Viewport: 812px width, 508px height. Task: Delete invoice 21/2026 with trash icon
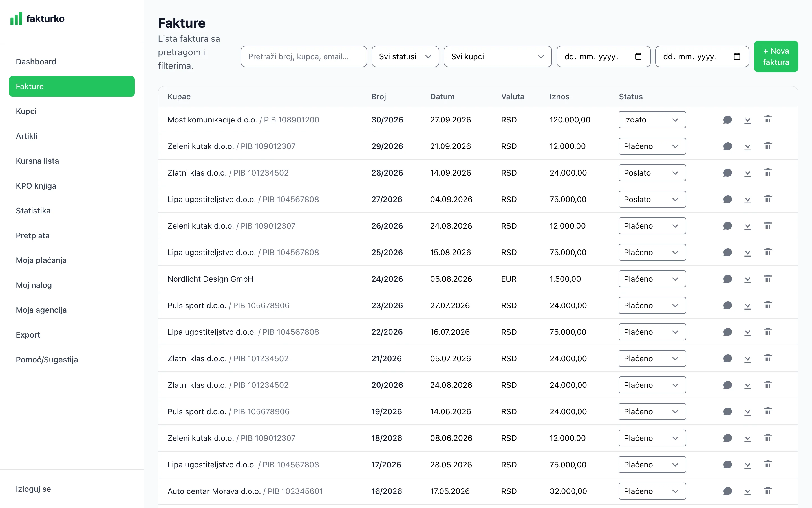tap(768, 358)
